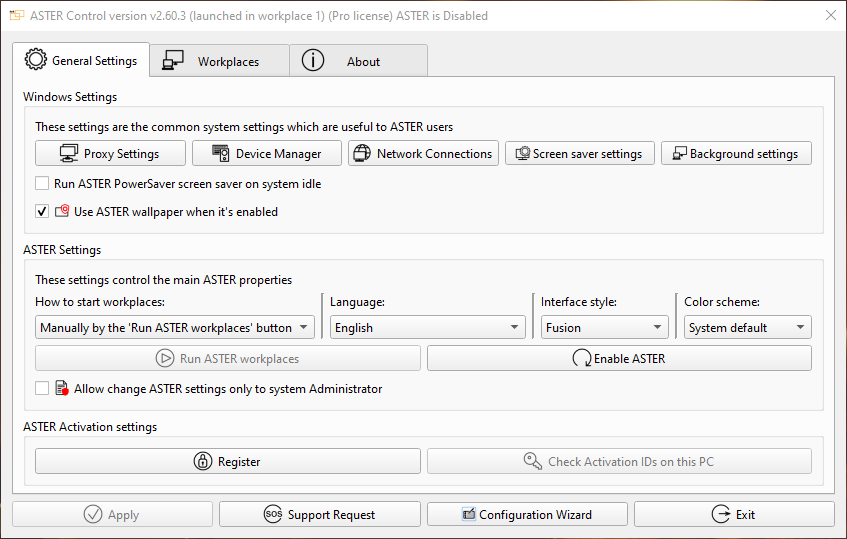Click the document icon beside Administrator option
847x539 pixels.
[x=62, y=388]
